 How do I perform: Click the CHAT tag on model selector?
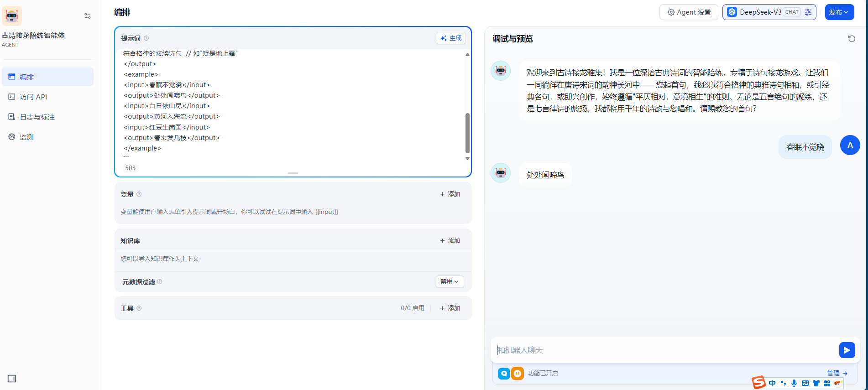pos(792,12)
